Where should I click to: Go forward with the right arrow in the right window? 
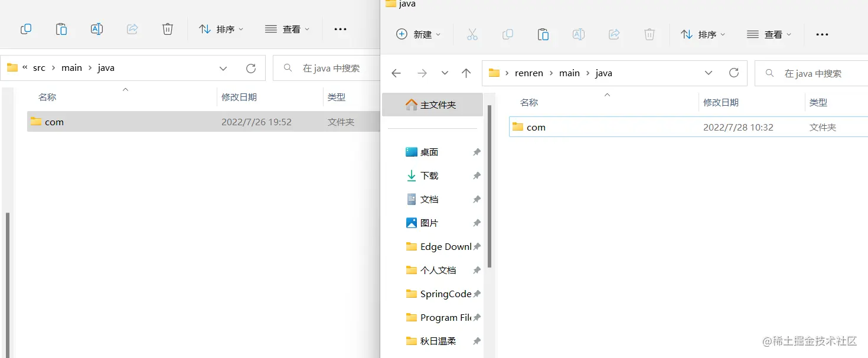(422, 73)
